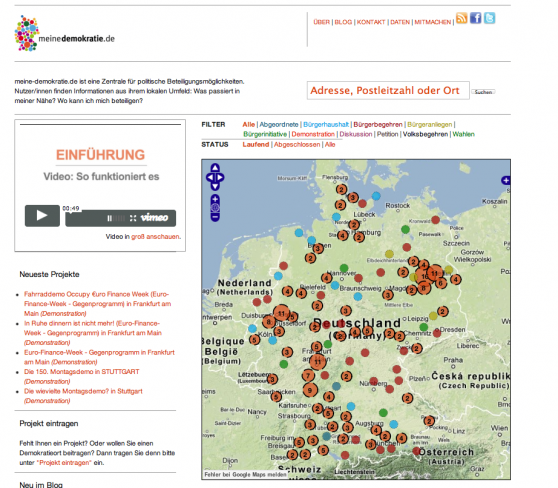Toggle Vimeo fullscreen icon

click(x=133, y=218)
